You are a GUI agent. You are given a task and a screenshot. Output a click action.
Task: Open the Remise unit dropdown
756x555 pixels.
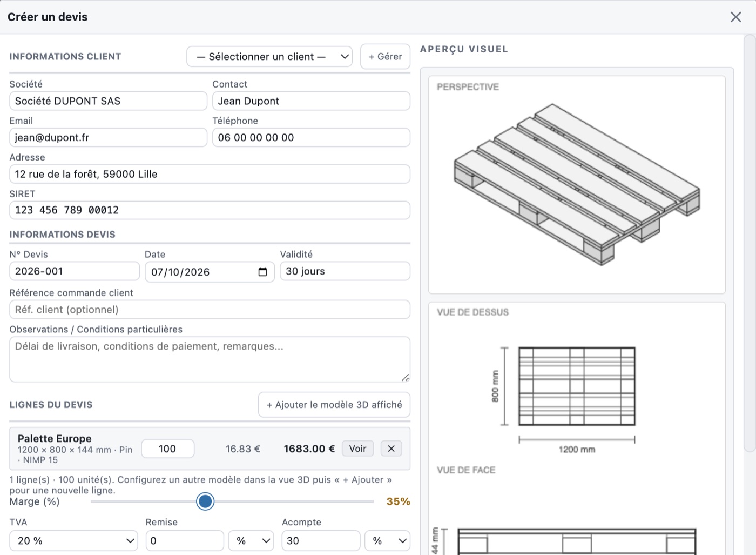pos(251,540)
